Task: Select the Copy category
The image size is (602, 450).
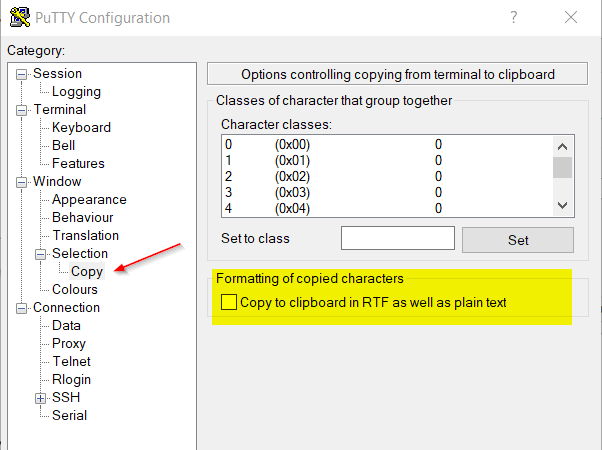Action: (x=87, y=271)
